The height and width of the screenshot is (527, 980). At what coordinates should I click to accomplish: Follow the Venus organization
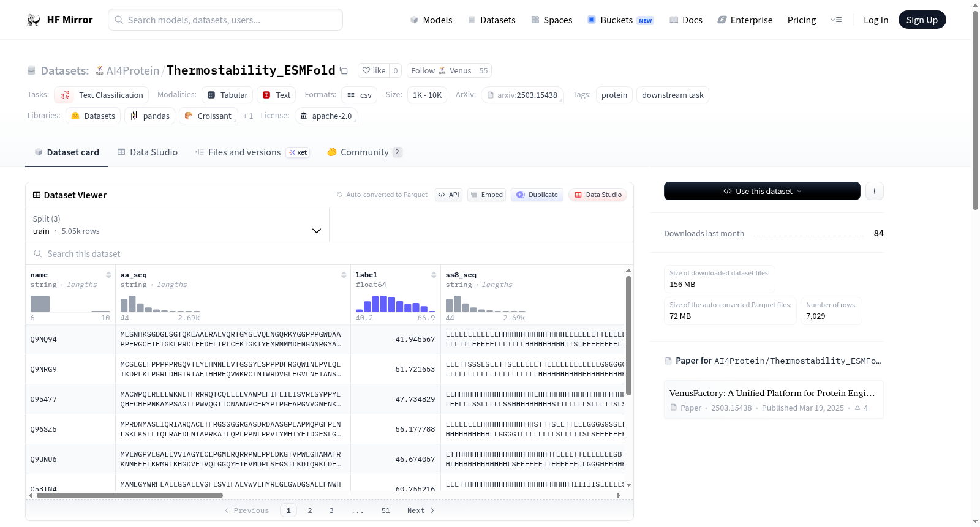[441, 71]
